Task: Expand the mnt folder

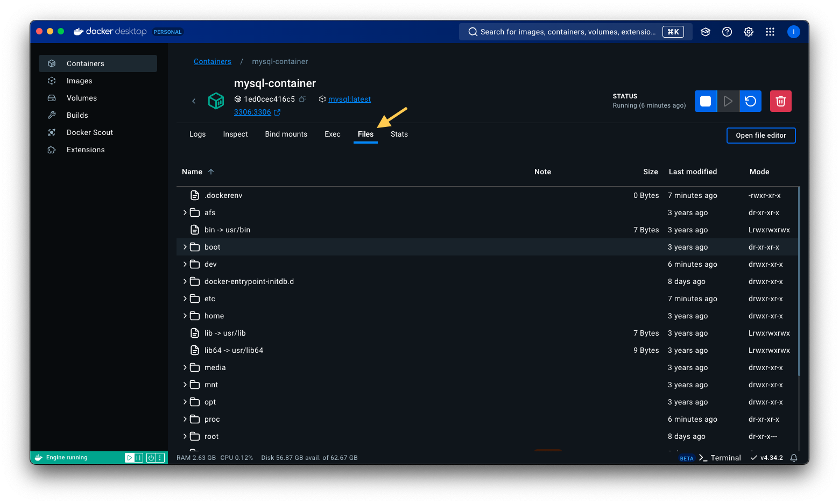Action: click(x=185, y=385)
